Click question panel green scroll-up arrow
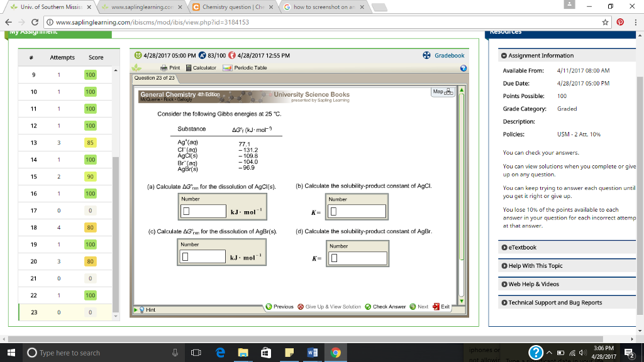Image resolution: width=644 pixels, height=362 pixels. pos(462,90)
